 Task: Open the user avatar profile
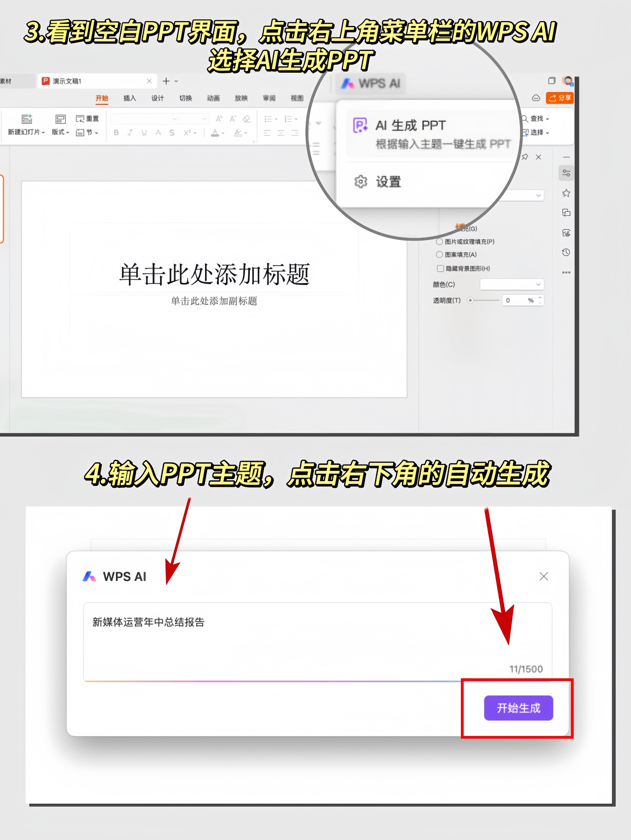click(x=568, y=81)
